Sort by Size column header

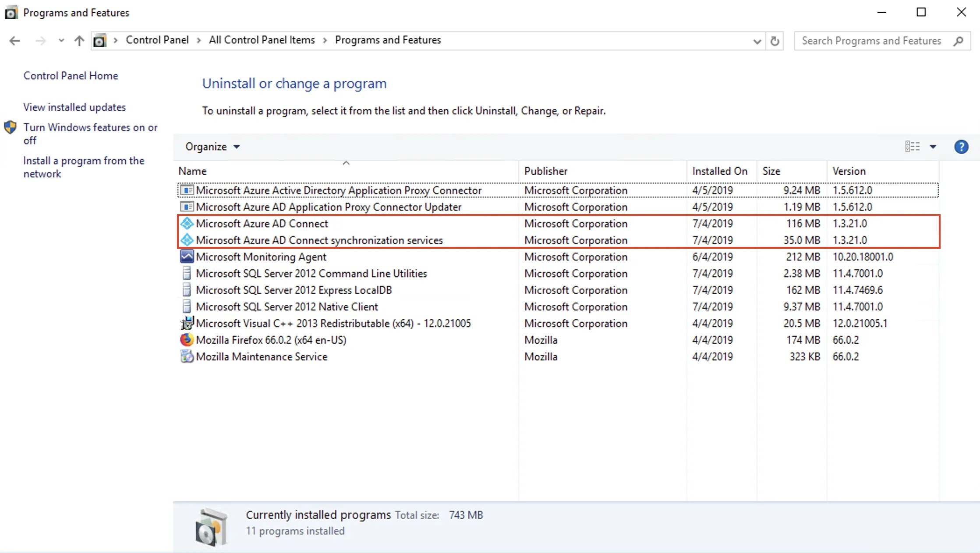[x=792, y=171]
